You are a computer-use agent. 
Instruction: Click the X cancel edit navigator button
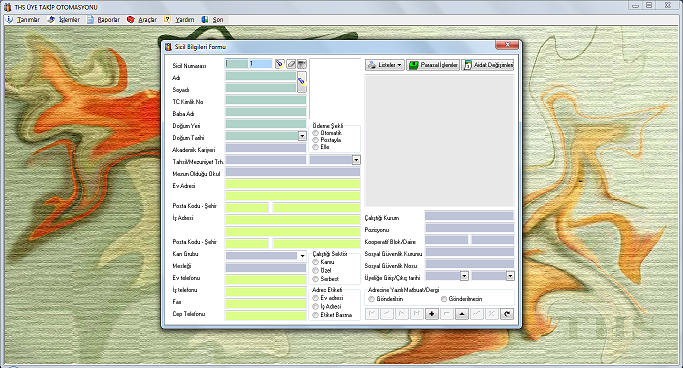492,314
